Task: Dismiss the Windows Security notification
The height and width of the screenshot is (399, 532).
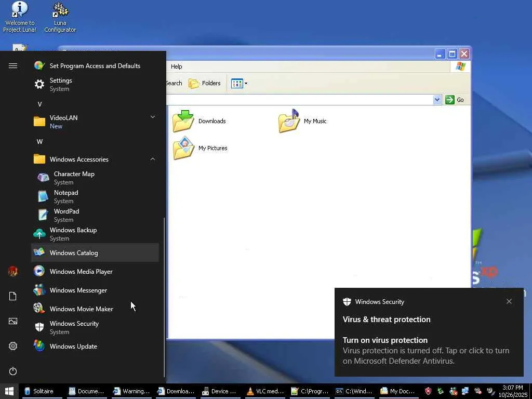Action: pyautogui.click(x=509, y=301)
